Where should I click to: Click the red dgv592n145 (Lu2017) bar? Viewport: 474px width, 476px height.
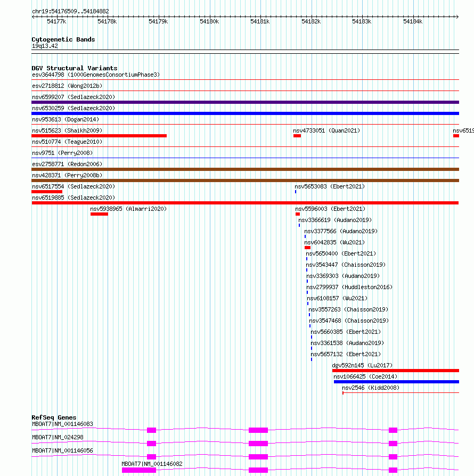click(x=396, y=371)
